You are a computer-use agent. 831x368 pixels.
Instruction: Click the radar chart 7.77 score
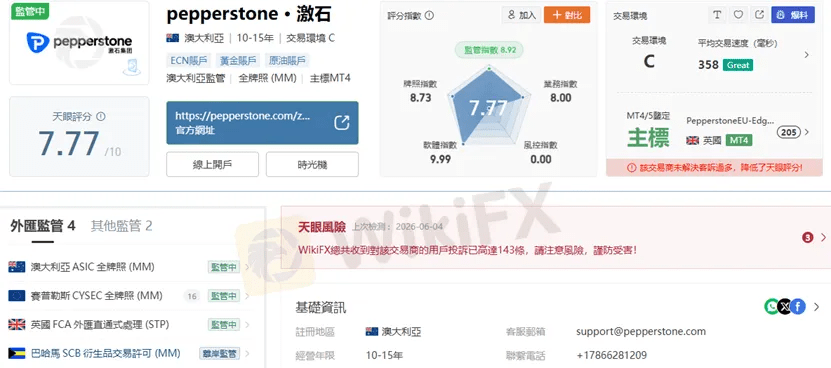click(x=488, y=108)
